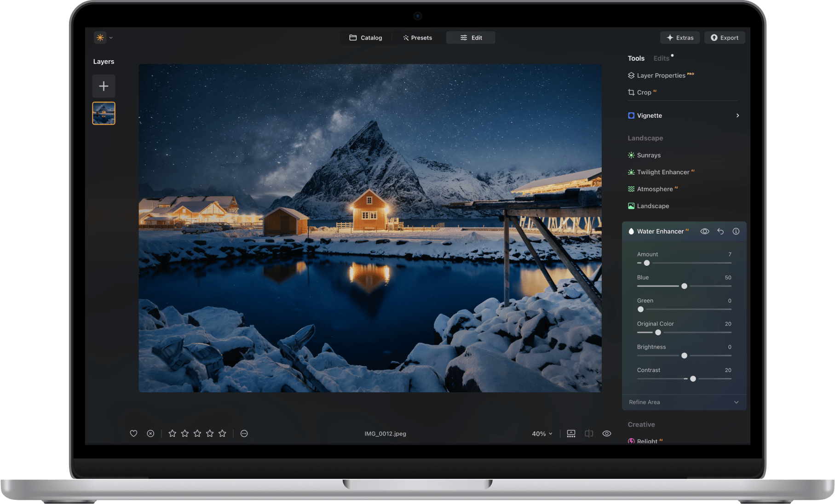Reset Water Enhancer with undo arrow
The width and height of the screenshot is (835, 504).
click(720, 231)
